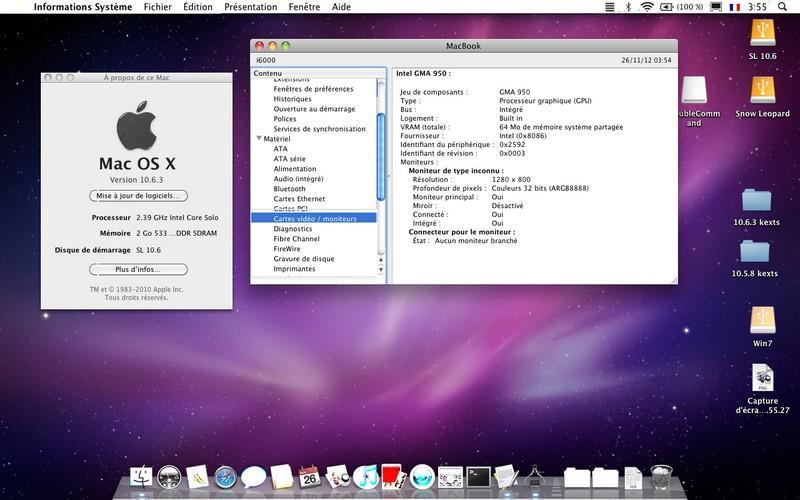Collapse the Matériel section triangle
This screenshot has width=800, height=500.
(259, 139)
